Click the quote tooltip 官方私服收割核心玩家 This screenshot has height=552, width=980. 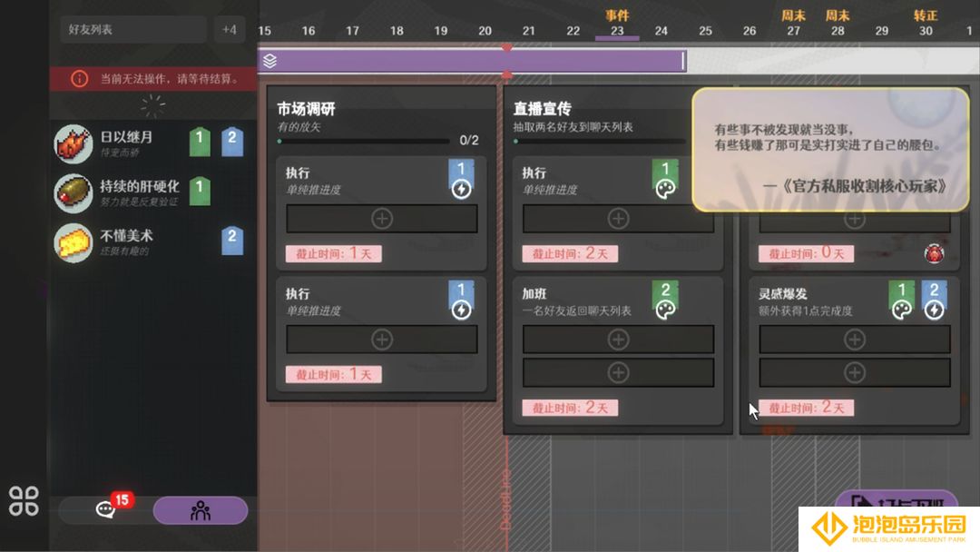830,150
